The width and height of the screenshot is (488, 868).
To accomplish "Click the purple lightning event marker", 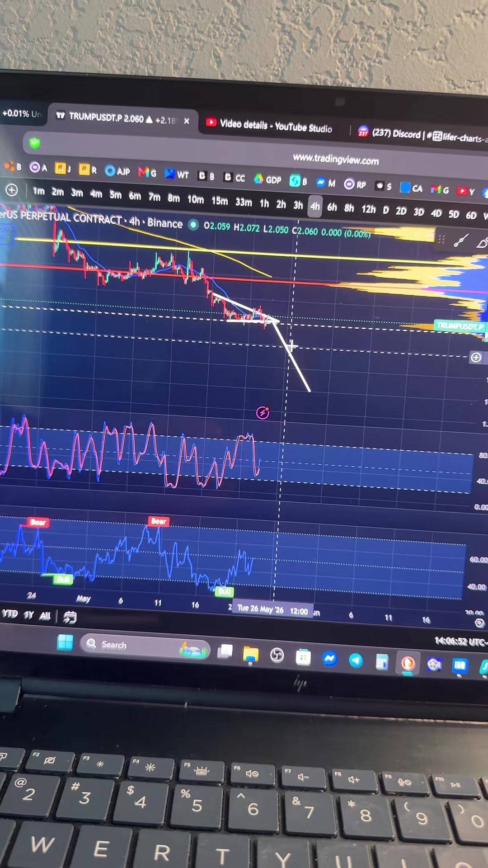I will click(263, 412).
